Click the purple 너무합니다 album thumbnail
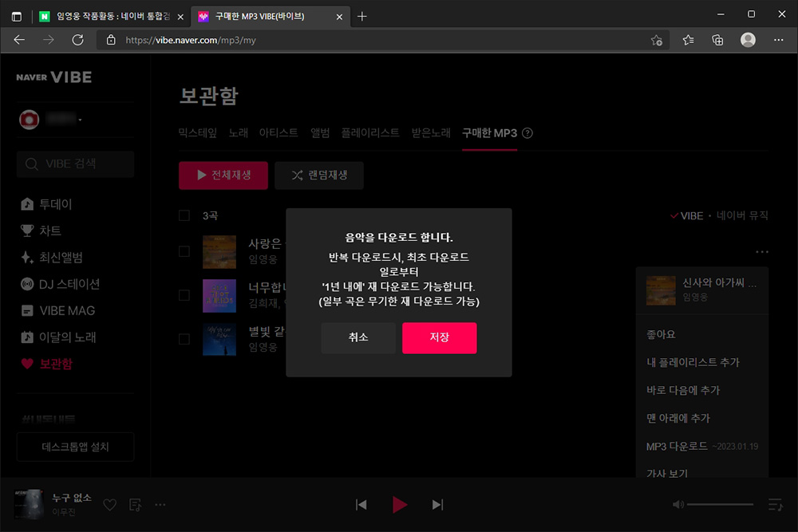Viewport: 798px width, 532px height. click(219, 295)
